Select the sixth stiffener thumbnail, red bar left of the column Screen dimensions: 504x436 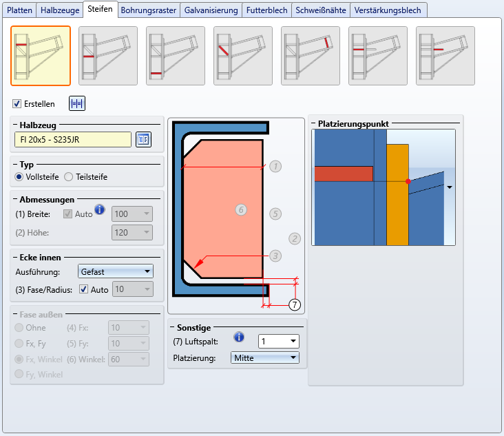[x=378, y=56]
